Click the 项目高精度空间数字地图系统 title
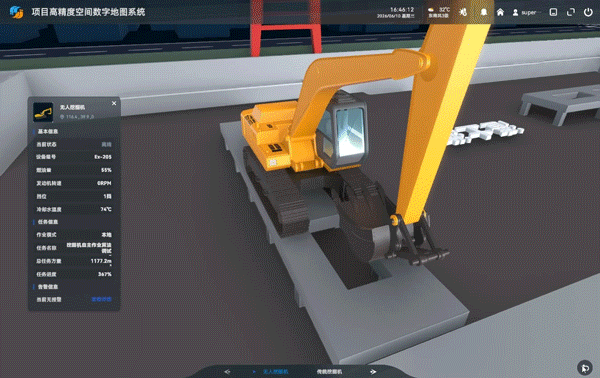 tap(88, 12)
